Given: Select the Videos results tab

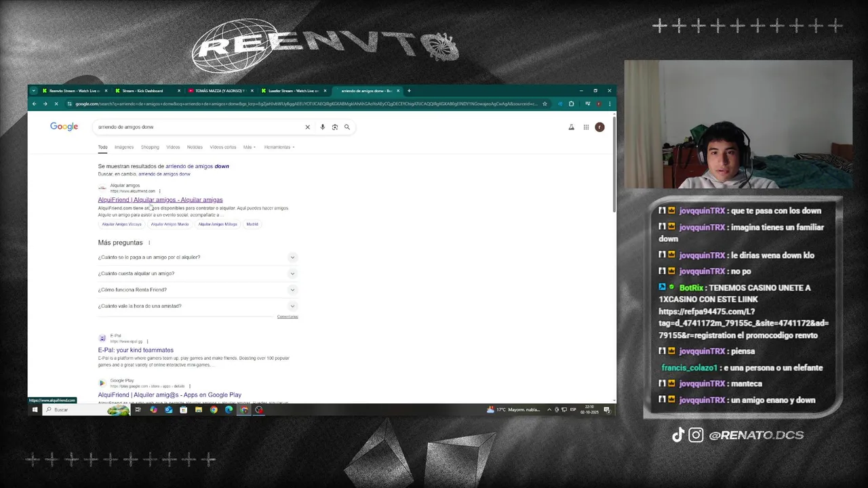Looking at the screenshot, I should tap(173, 147).
